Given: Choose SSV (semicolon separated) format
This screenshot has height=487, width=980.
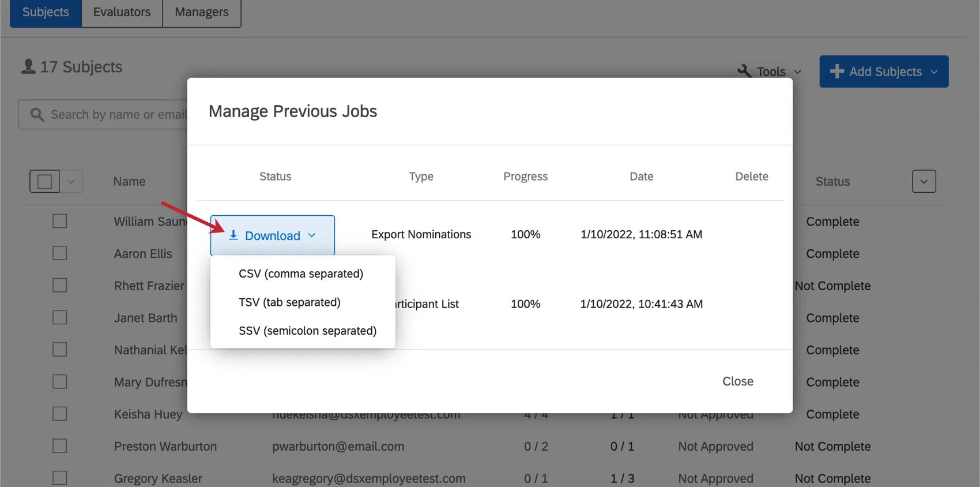Looking at the screenshot, I should tap(307, 331).
